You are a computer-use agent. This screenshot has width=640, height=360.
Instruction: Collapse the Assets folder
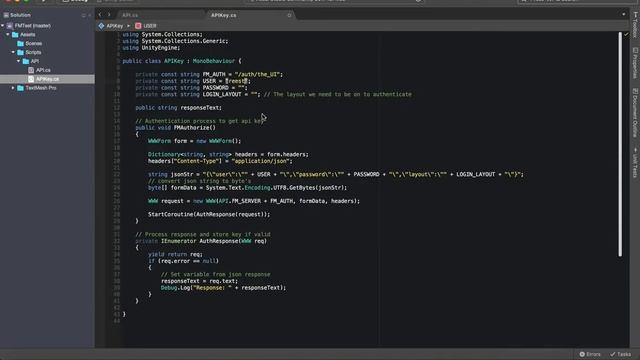tap(8, 35)
